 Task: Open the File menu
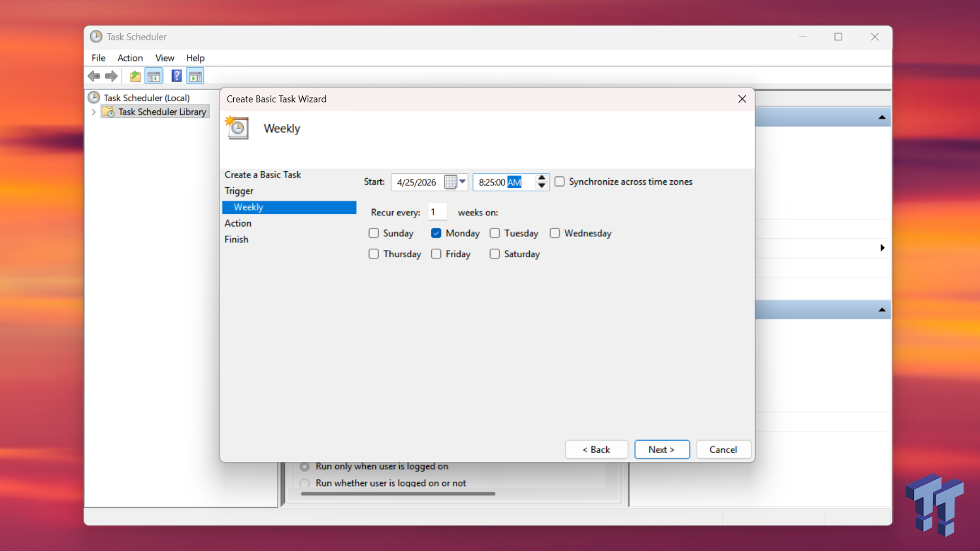tap(99, 58)
